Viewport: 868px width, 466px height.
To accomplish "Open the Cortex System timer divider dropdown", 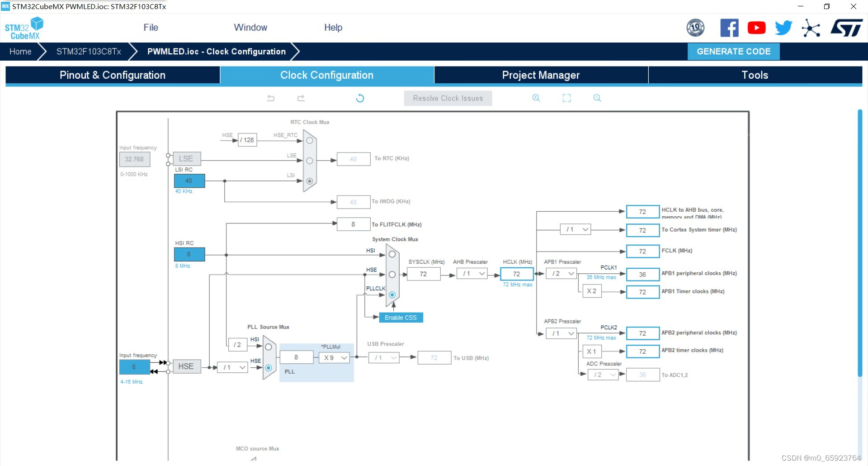I will tap(576, 229).
